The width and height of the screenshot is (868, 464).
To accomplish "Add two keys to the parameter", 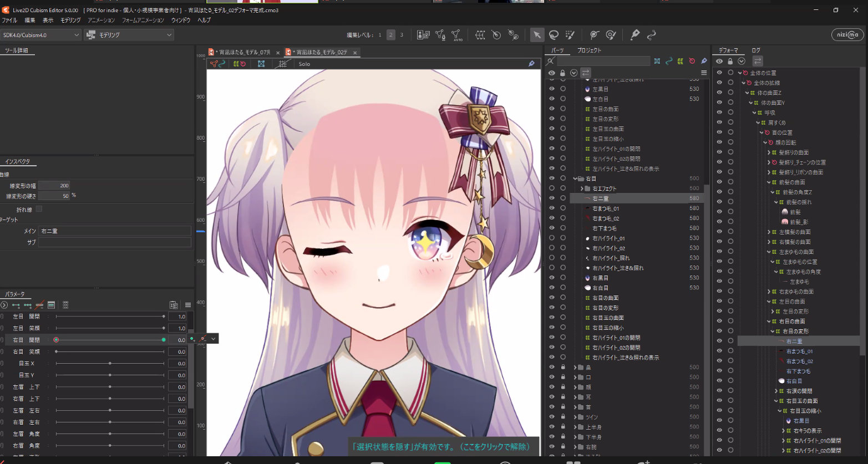I will tap(16, 305).
